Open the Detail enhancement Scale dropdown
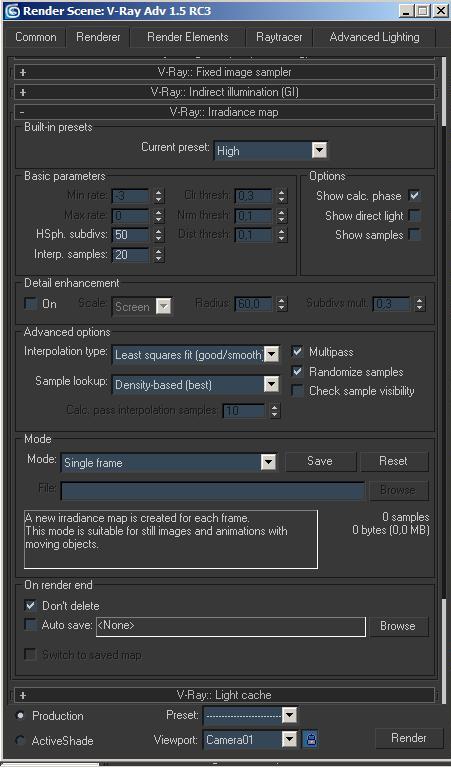 (x=142, y=307)
